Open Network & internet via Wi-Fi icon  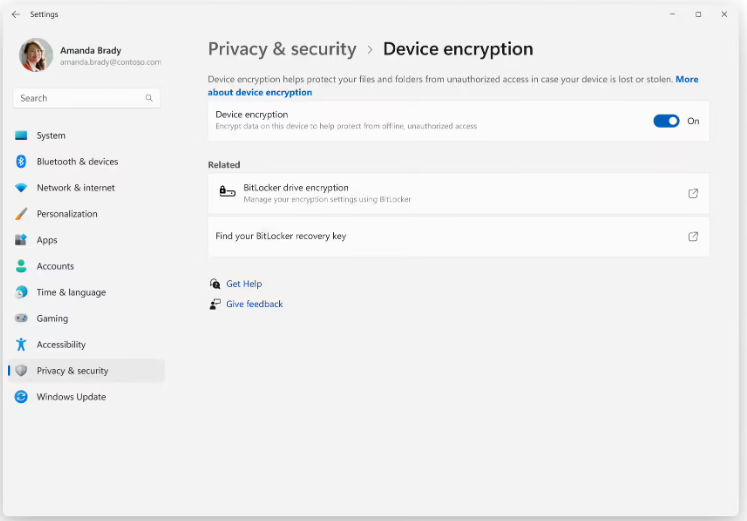pos(21,188)
